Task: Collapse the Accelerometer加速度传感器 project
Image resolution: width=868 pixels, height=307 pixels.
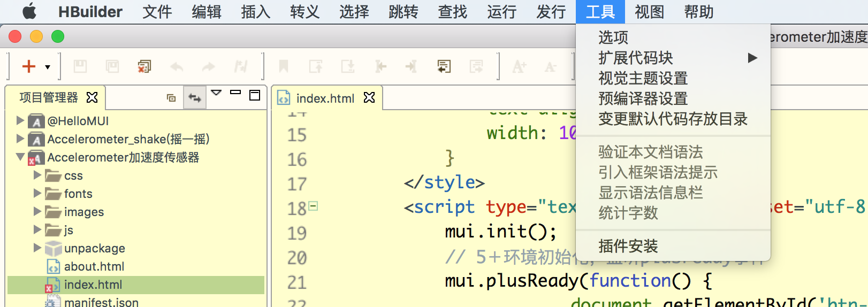Action: pos(20,157)
